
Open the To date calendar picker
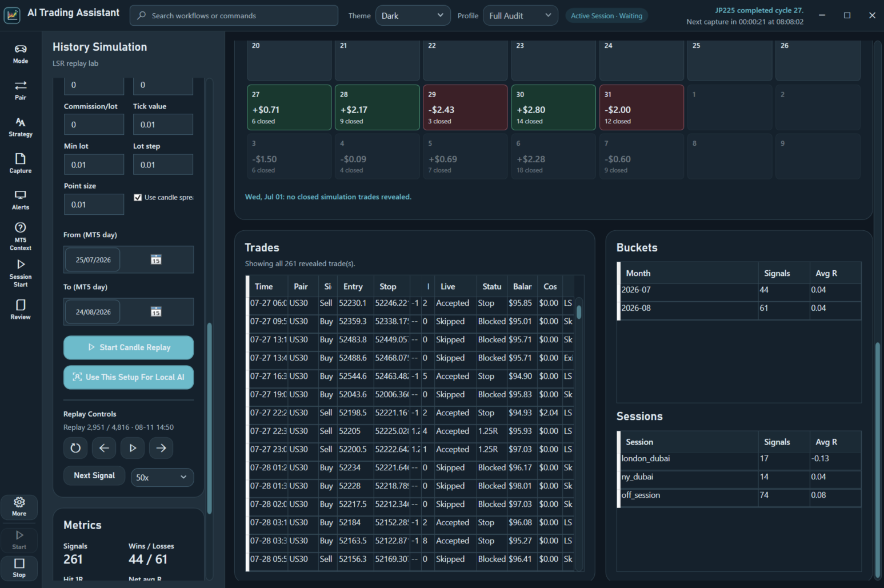coord(156,312)
